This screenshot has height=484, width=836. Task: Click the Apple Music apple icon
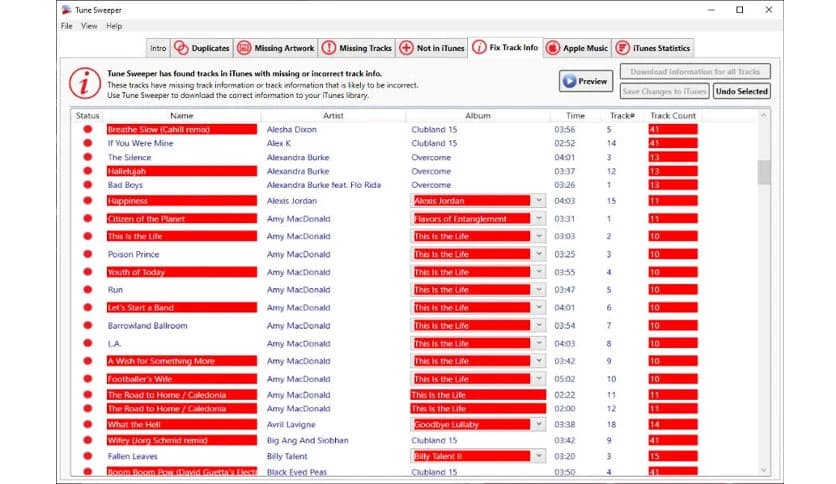pos(553,48)
